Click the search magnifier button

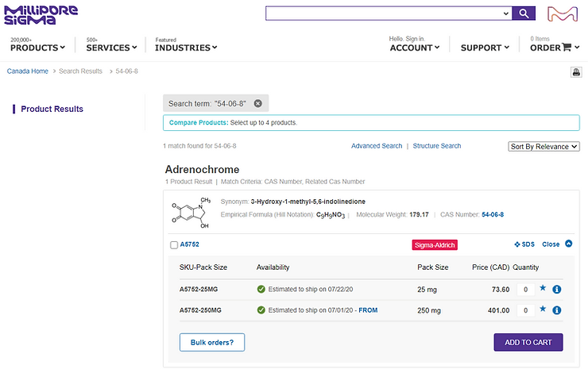524,13
